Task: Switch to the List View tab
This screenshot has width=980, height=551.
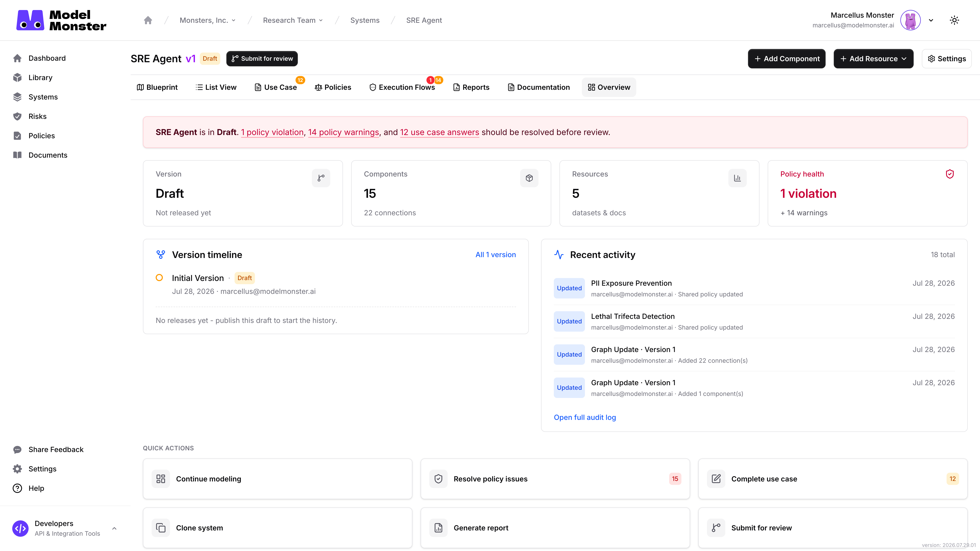Action: tap(216, 87)
